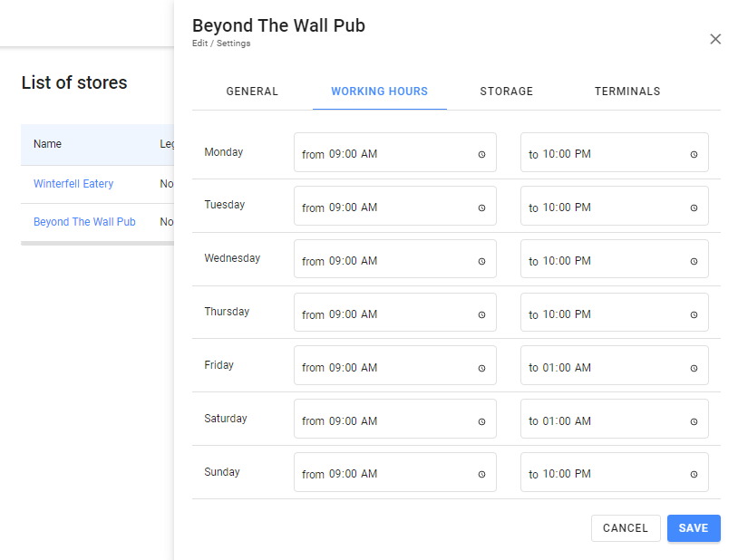Open Winterfell Eatery store link

point(73,184)
